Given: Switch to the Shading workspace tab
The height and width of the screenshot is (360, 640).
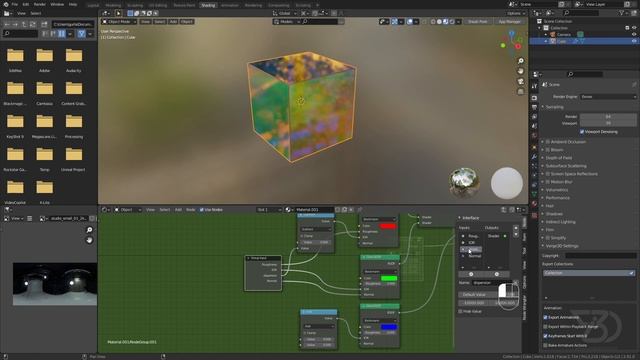Looking at the screenshot, I should coord(208,5).
